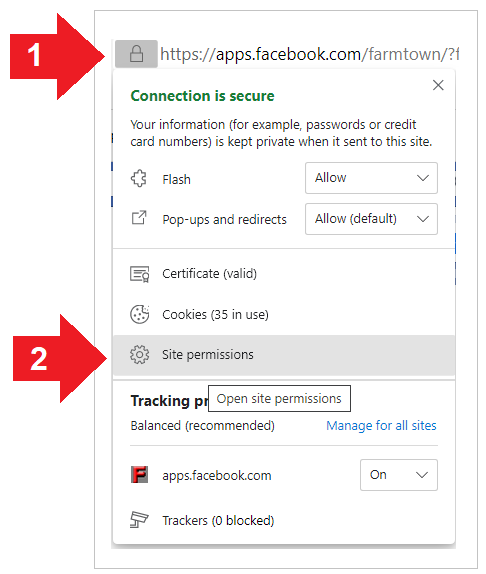Open Trackers (0 blocked) entry
Screen dimensions: 486x574
click(x=284, y=520)
